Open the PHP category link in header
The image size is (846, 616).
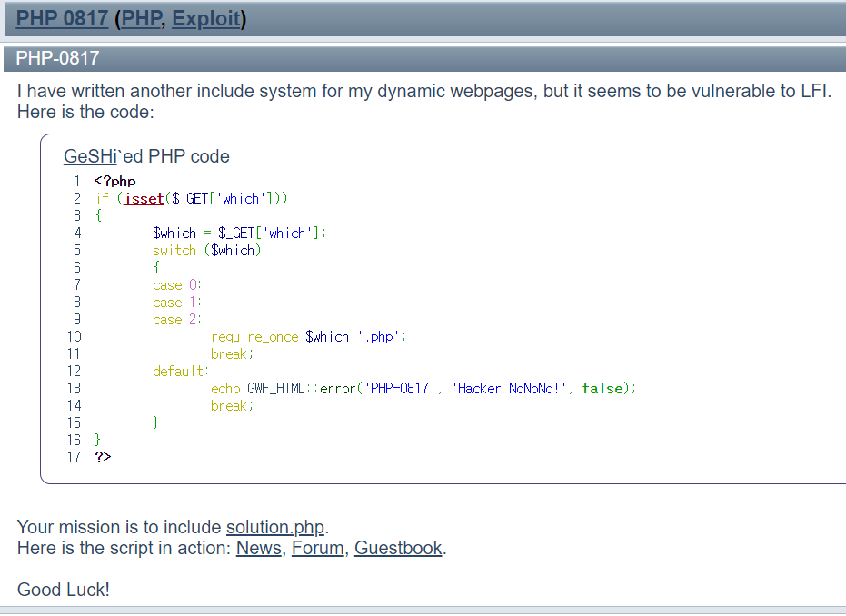coord(142,18)
